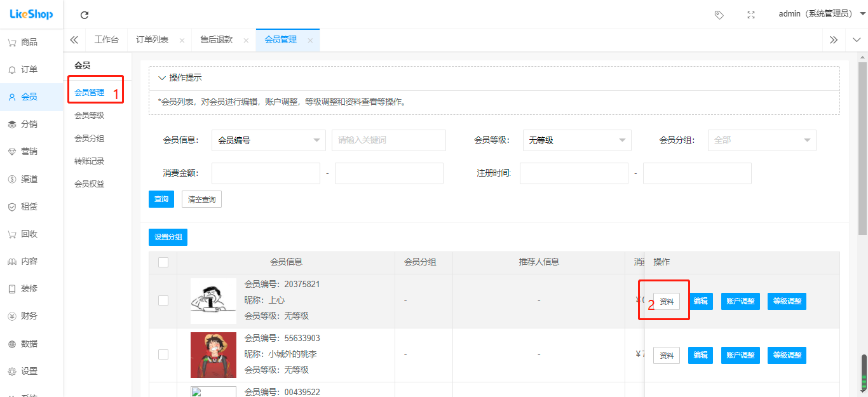The height and width of the screenshot is (397, 868).
Task: Click 编辑 for member 小城外的桃李
Action: (700, 355)
